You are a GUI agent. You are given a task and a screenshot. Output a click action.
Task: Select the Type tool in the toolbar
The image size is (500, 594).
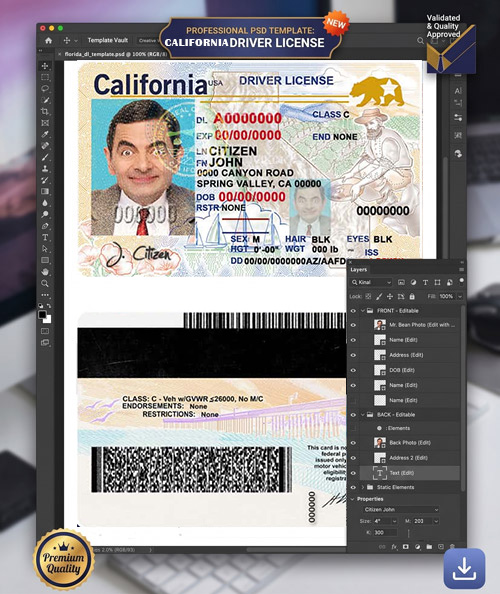tap(45, 237)
